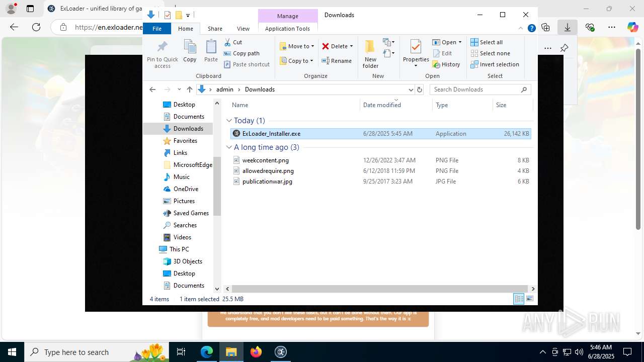Click the ribbon Paste button
This screenshot has height=362, width=644.
coord(211,51)
